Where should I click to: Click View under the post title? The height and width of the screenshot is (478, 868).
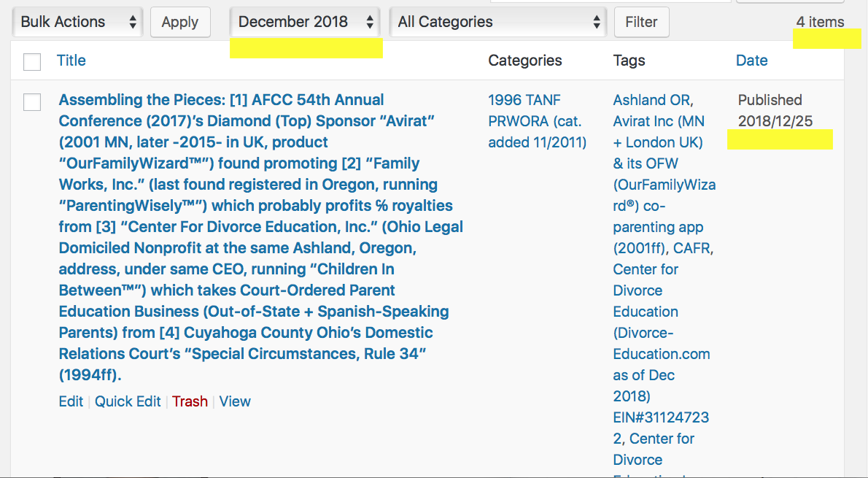pos(235,401)
